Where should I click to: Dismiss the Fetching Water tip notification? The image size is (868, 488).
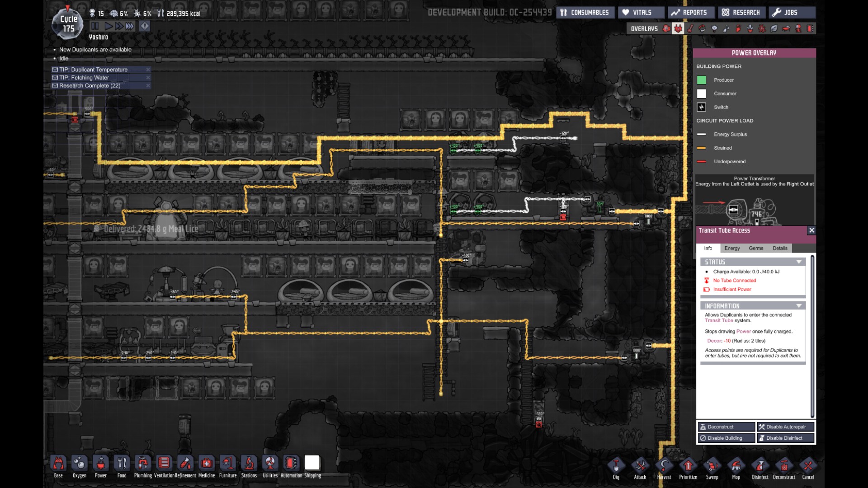click(x=148, y=77)
